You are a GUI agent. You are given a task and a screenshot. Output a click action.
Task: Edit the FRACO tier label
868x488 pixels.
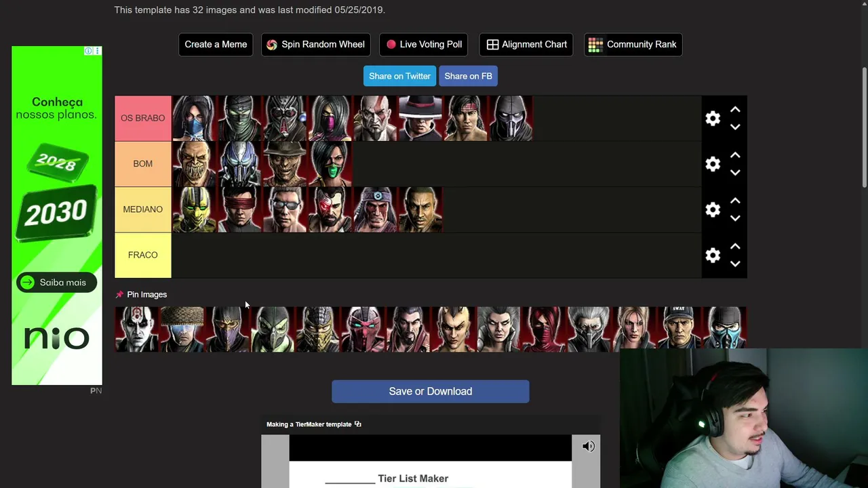[143, 256]
